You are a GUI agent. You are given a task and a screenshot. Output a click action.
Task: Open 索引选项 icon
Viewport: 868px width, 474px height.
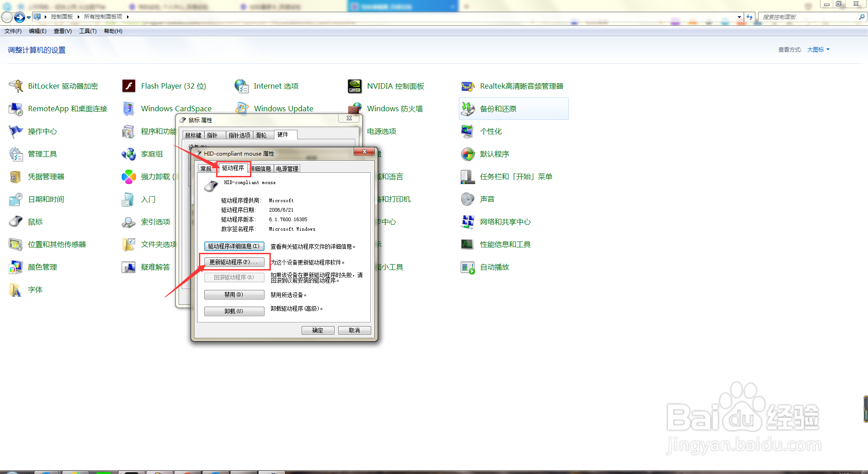[129, 222]
